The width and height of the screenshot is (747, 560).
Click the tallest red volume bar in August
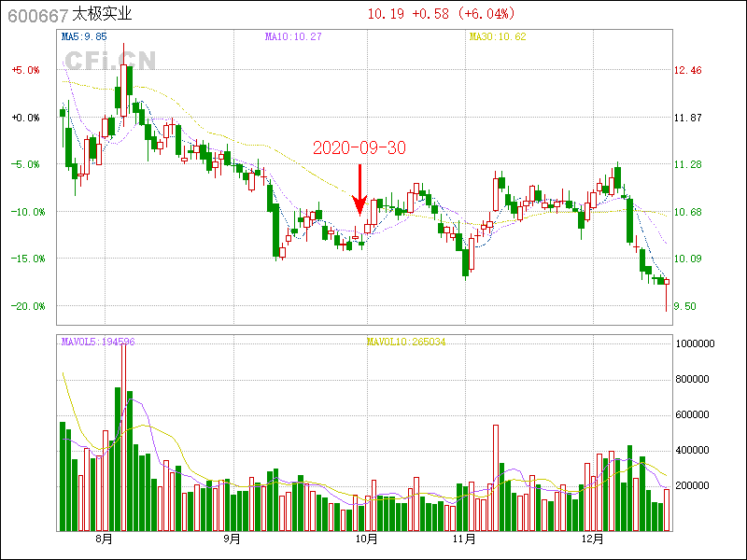124,439
